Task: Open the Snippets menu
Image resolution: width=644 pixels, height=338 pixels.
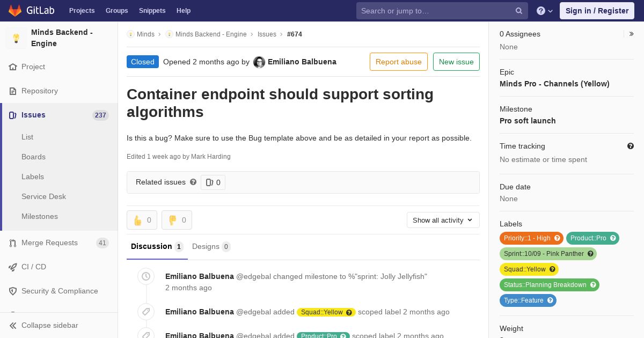Action: (152, 11)
